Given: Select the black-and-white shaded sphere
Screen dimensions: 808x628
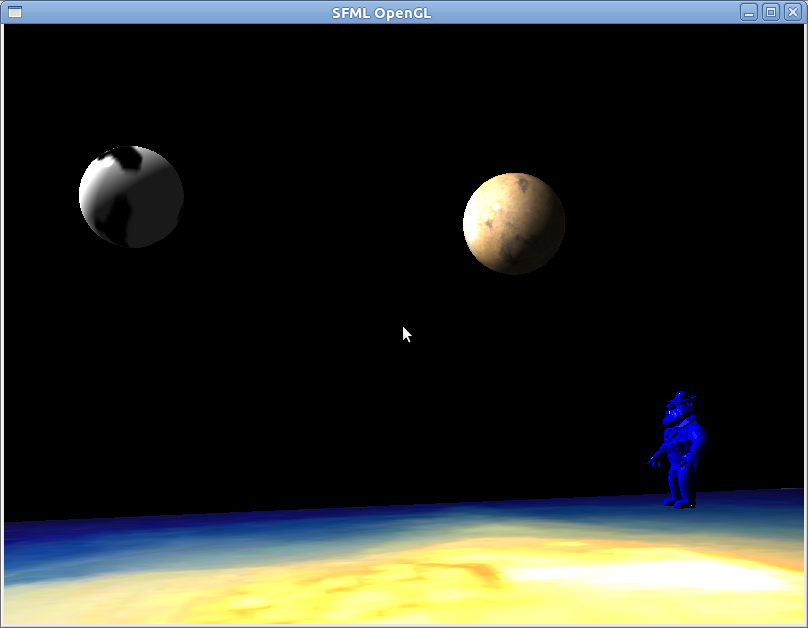Looking at the screenshot, I should click(131, 197).
